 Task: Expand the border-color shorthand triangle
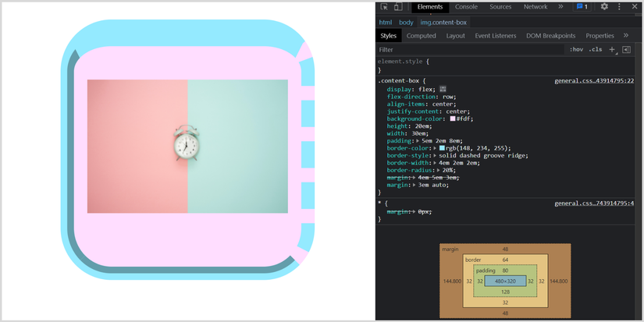point(436,148)
